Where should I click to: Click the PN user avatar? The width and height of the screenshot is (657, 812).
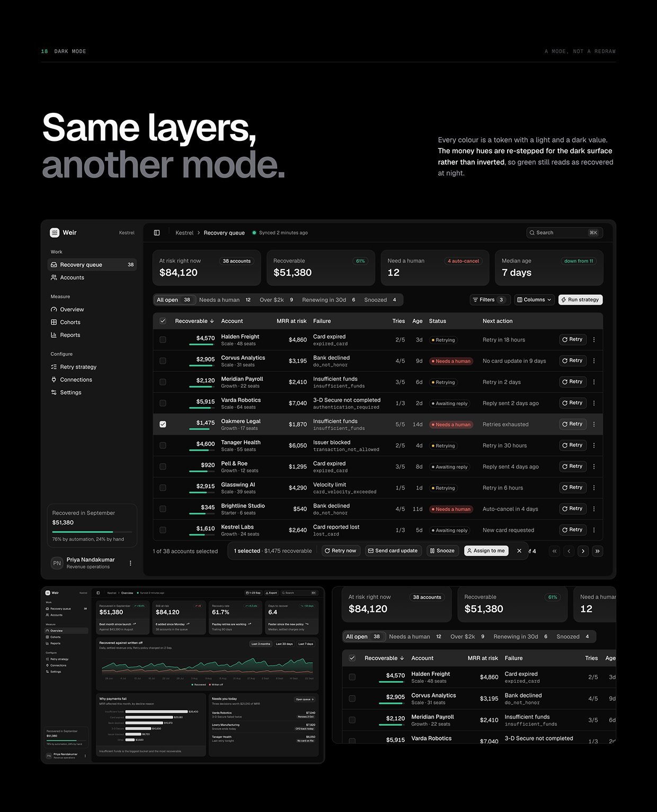point(57,563)
